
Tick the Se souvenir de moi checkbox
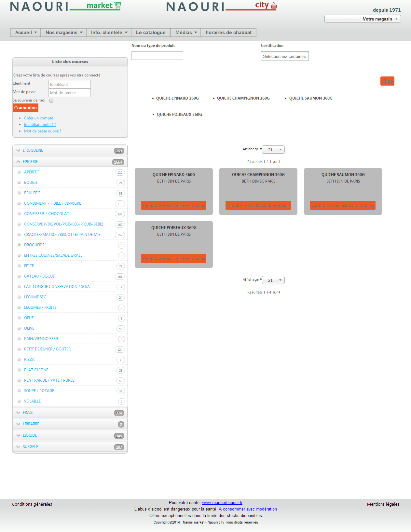click(x=51, y=101)
